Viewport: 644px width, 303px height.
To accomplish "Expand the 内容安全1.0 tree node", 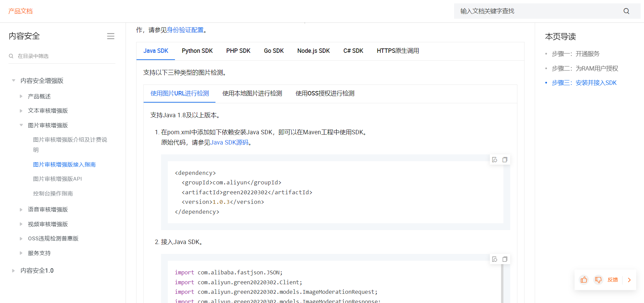I will 14,271.
